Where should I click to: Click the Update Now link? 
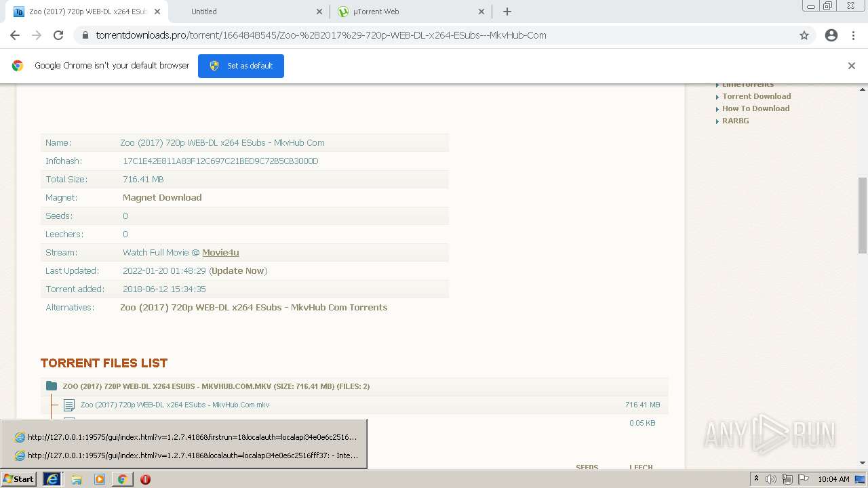tap(238, 270)
